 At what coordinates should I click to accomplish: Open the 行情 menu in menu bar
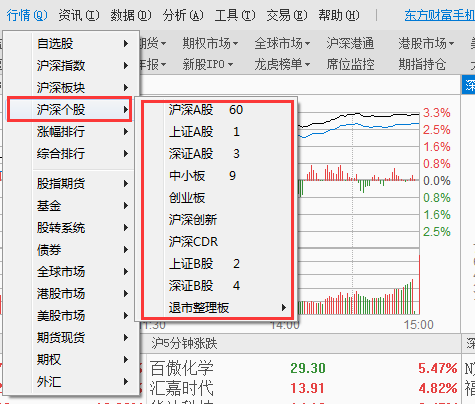click(27, 15)
